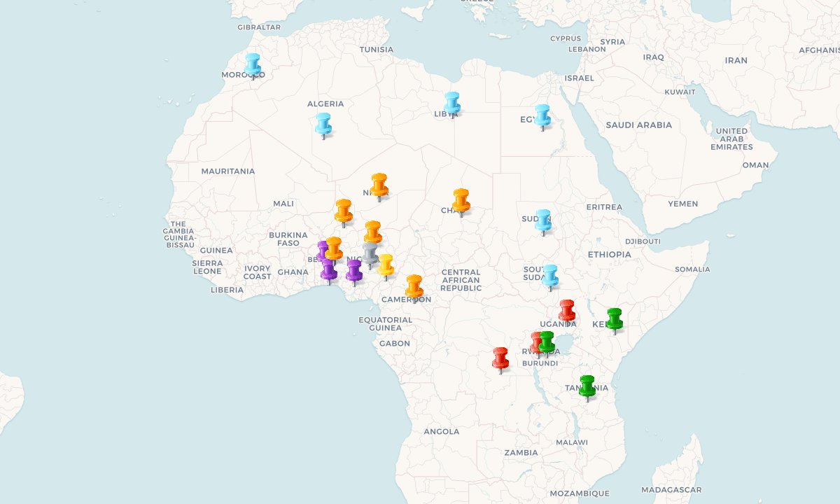Click the Madagascar label on the map
Image resolution: width=840 pixels, height=504 pixels.
point(671,490)
